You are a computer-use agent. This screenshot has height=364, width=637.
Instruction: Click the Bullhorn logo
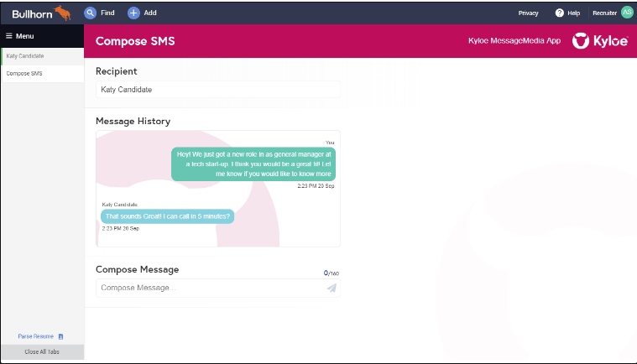click(41, 13)
